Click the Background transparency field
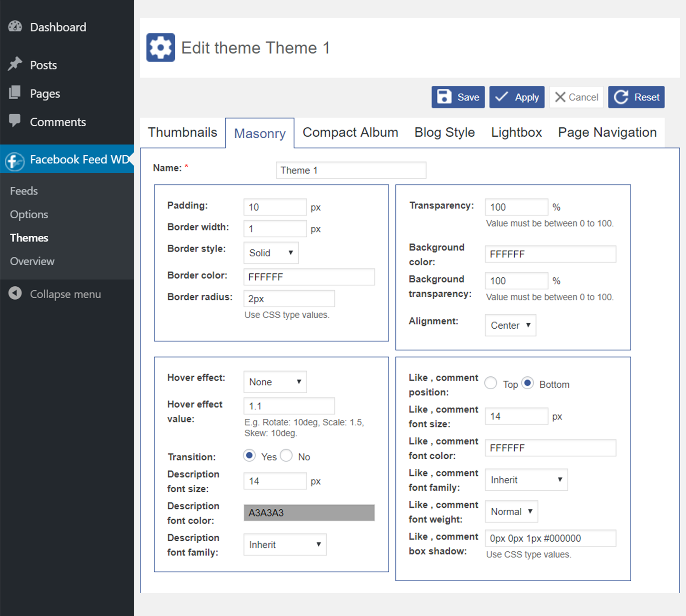The height and width of the screenshot is (616, 686). (516, 281)
